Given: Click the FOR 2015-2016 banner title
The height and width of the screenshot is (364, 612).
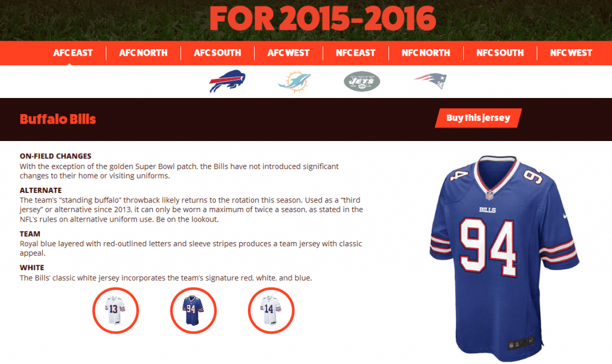Looking at the screenshot, I should coord(322,19).
